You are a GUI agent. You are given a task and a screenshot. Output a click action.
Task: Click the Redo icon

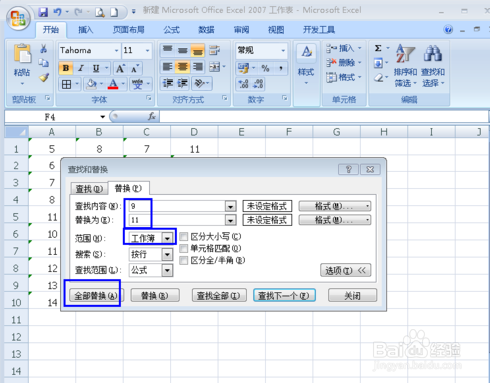(x=78, y=12)
